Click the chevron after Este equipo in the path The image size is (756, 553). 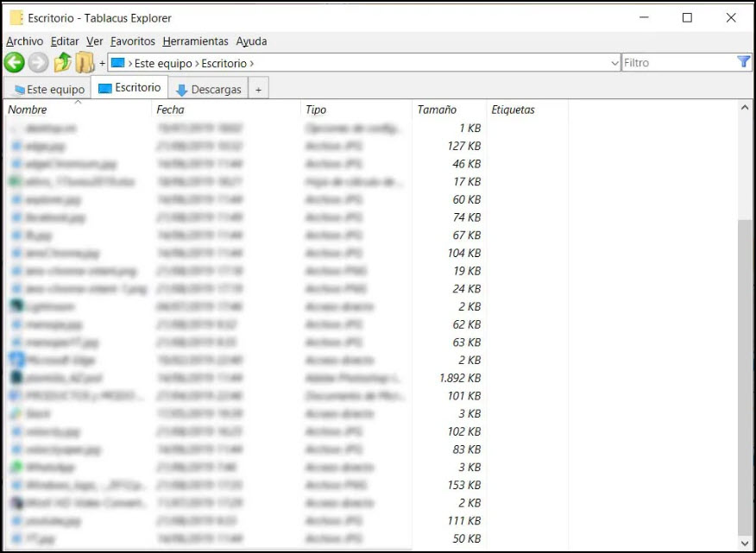tap(197, 63)
